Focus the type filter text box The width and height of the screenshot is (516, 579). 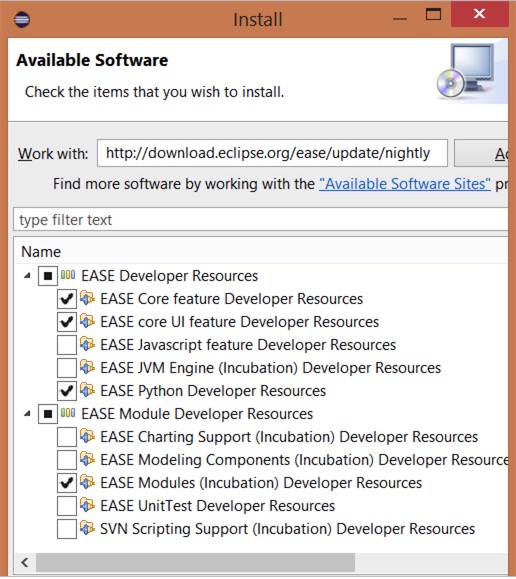pyautogui.click(x=261, y=220)
